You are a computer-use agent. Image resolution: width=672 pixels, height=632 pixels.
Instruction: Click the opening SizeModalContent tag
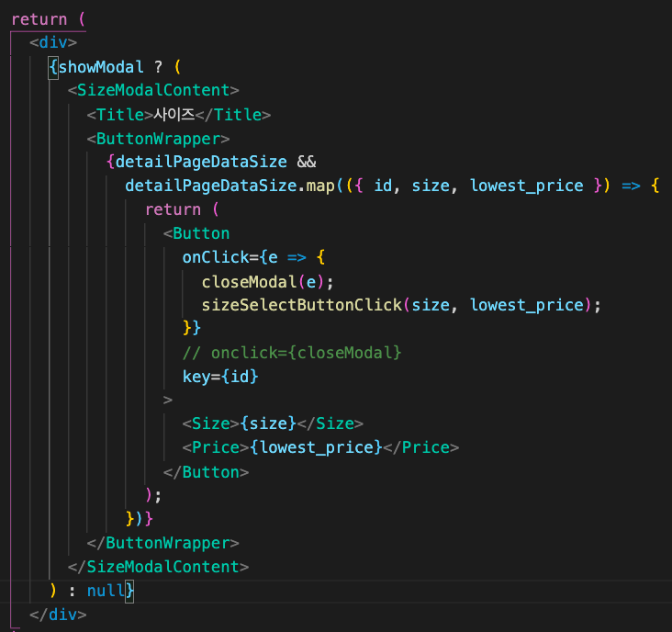[153, 90]
